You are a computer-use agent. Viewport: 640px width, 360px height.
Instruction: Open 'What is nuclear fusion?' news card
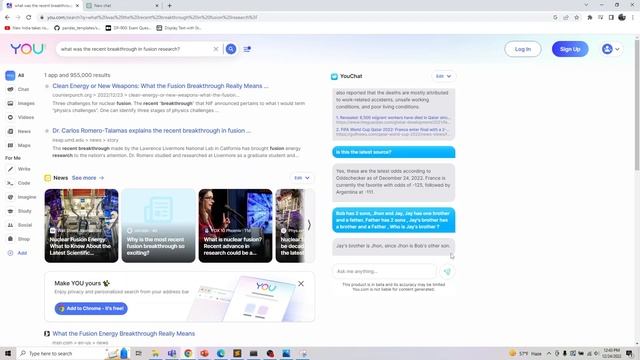[235, 225]
